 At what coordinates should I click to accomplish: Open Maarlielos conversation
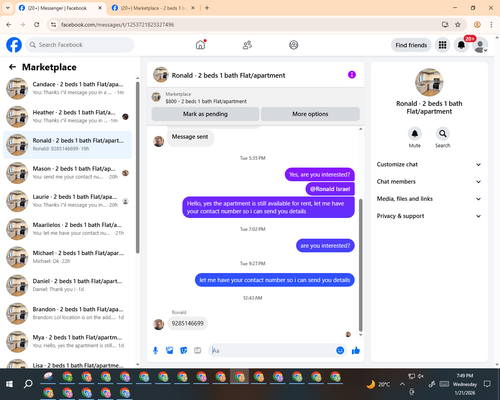68,229
